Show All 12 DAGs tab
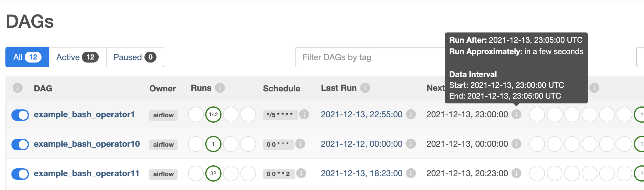 27,57
